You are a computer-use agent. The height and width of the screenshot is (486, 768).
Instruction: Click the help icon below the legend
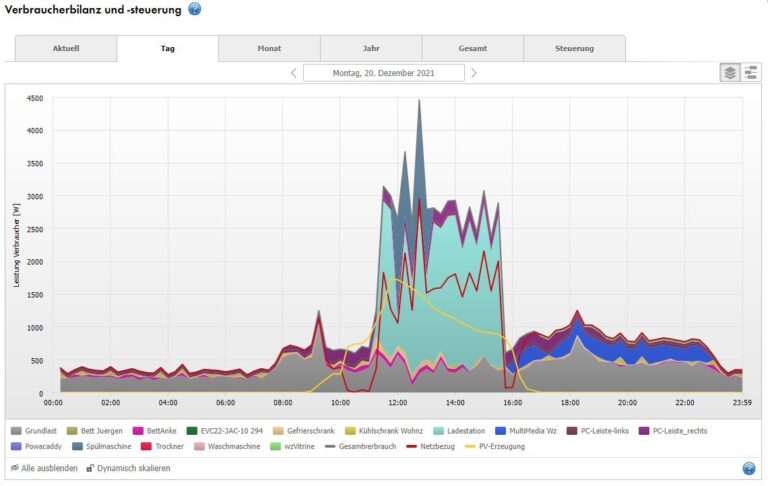749,468
